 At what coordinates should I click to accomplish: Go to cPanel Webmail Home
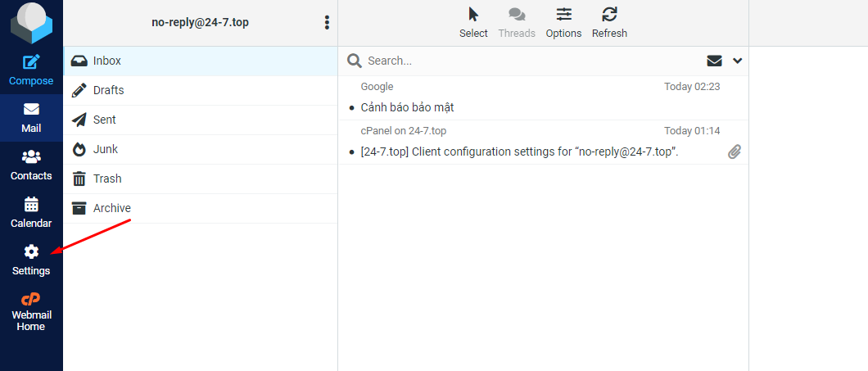tap(31, 312)
